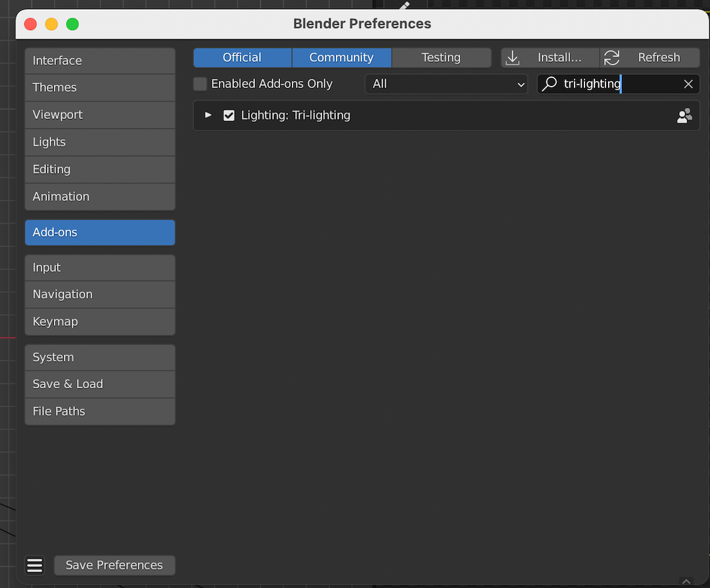Screen dimensions: 710x588
Task: Clear the add-on search text
Action: 688,83
